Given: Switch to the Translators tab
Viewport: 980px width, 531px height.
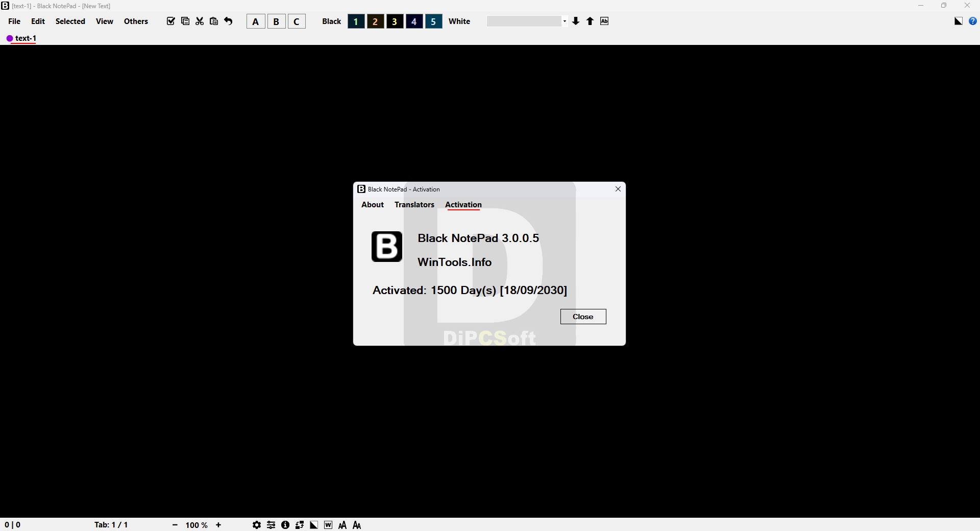Looking at the screenshot, I should pos(414,205).
